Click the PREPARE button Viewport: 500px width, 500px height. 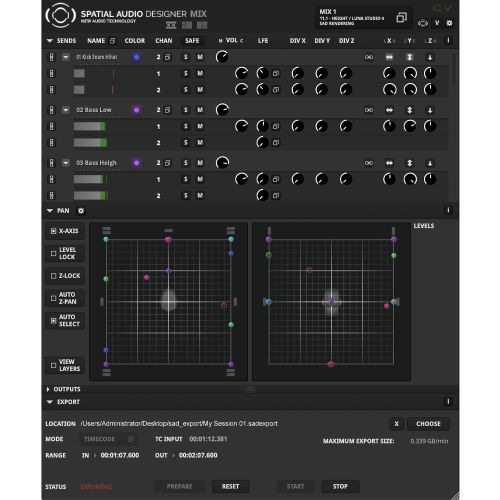coord(179,486)
